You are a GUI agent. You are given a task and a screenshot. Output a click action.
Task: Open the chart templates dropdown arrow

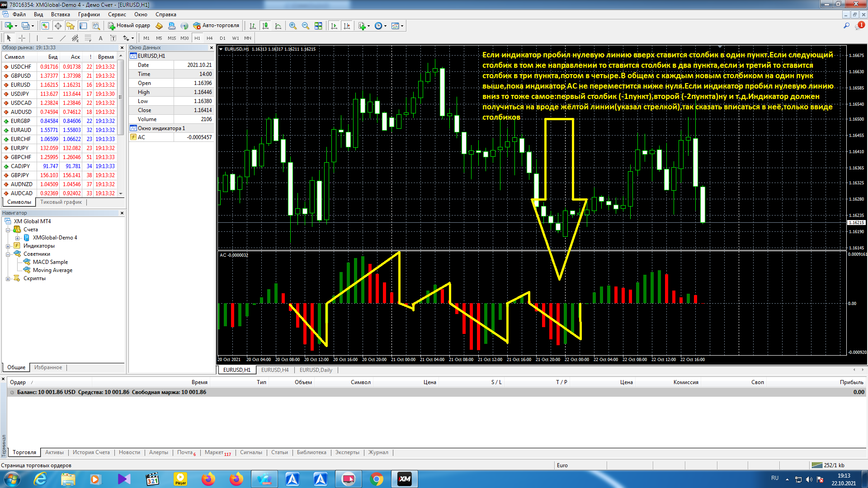(402, 26)
